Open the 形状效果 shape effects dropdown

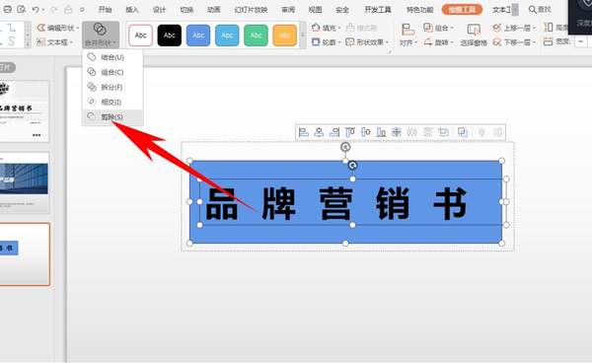(367, 42)
